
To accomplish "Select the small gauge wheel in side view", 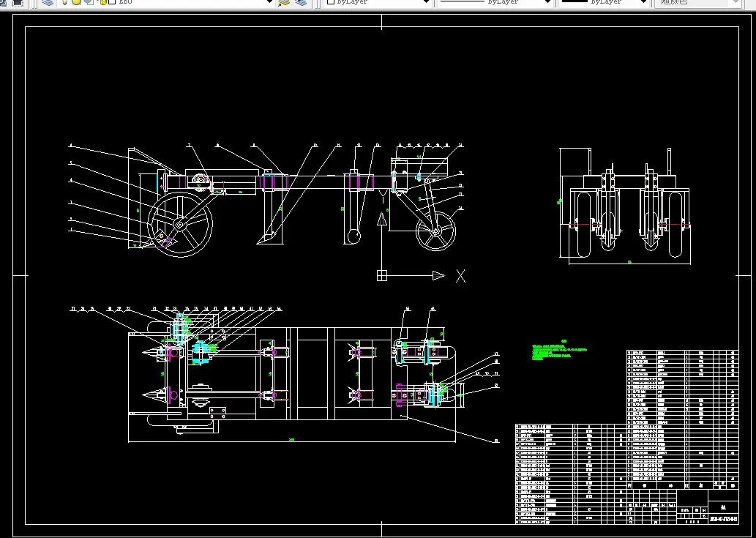I will pos(435,231).
